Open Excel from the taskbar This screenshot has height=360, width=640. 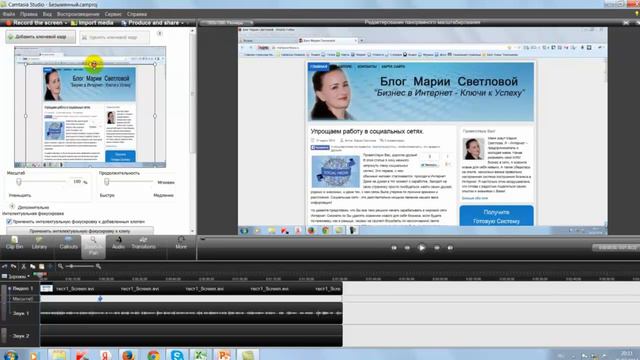point(200,356)
